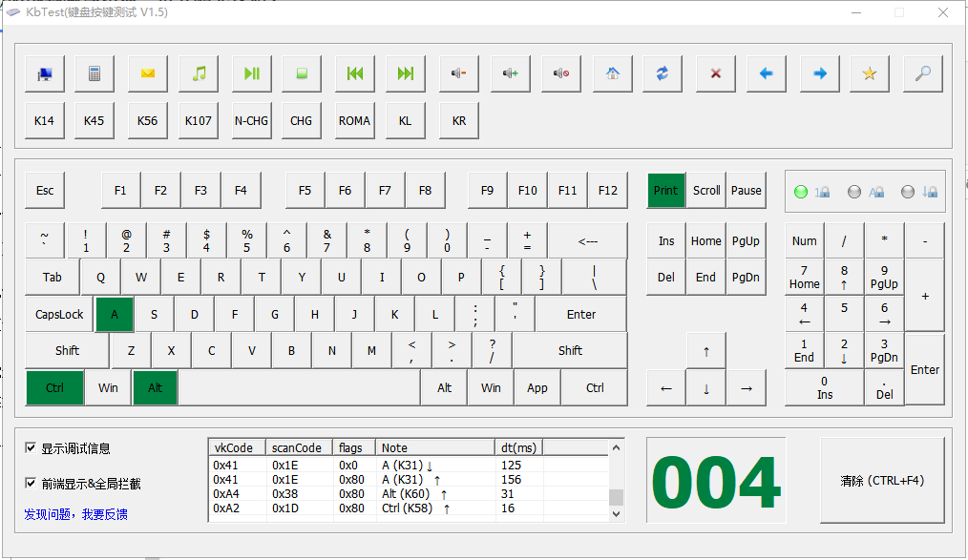Click the K14 button
The height and width of the screenshot is (560, 968).
(45, 121)
